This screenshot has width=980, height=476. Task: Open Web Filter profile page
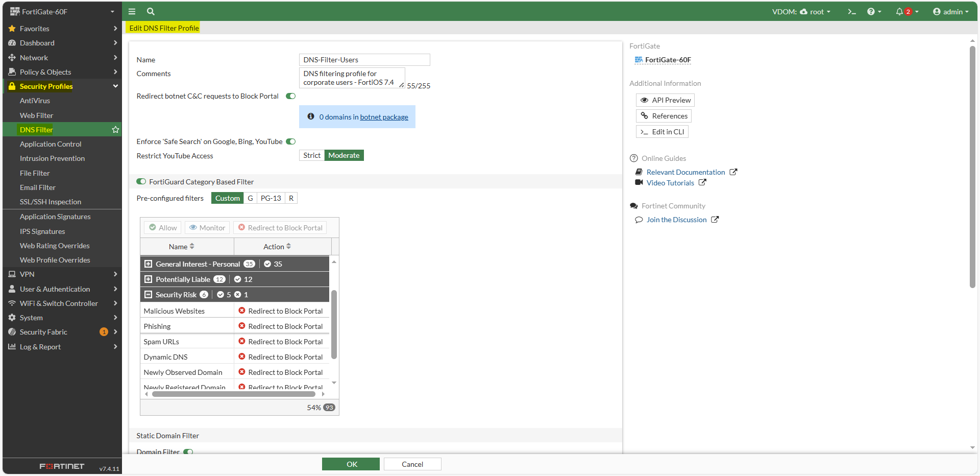click(x=36, y=115)
